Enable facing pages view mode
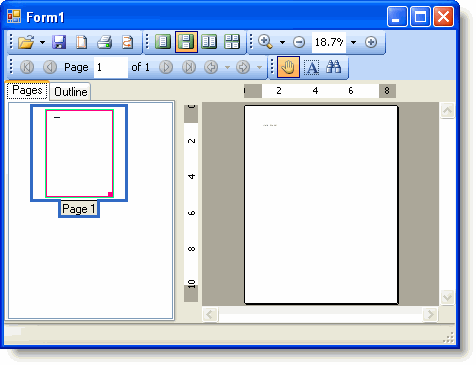This screenshot has height=365, width=476. coord(209,42)
